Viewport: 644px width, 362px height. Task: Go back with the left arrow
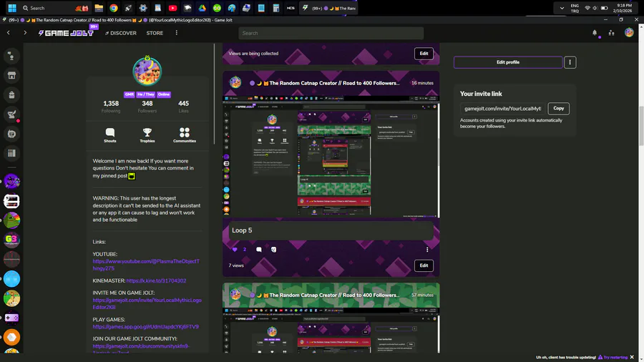click(8, 33)
